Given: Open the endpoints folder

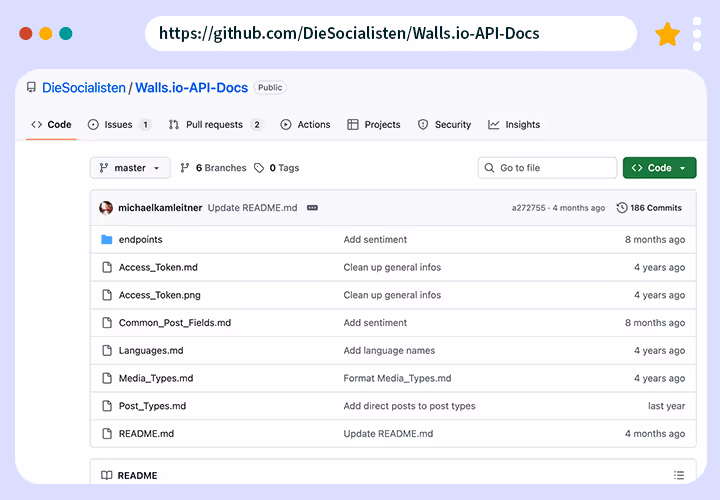Looking at the screenshot, I should tap(141, 240).
